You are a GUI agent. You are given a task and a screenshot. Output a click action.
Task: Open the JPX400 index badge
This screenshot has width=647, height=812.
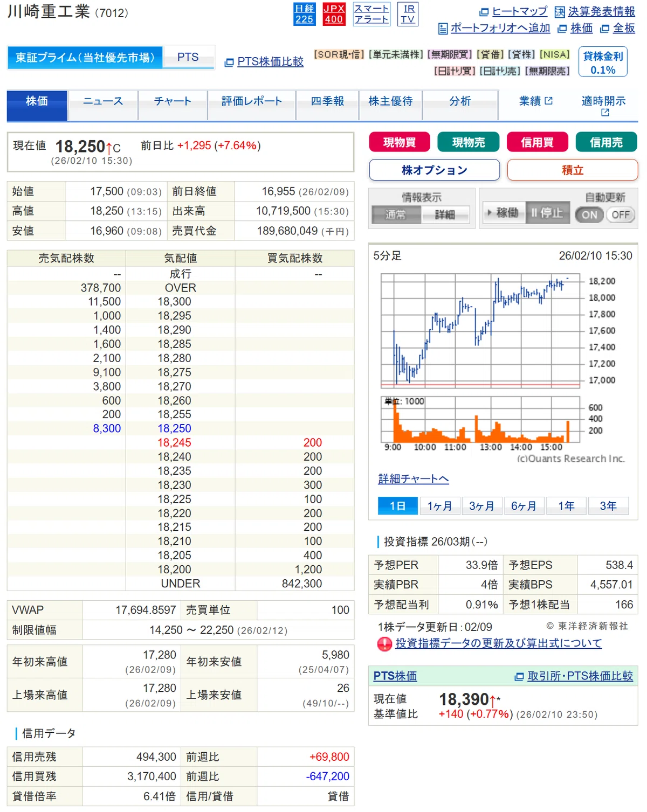334,14
